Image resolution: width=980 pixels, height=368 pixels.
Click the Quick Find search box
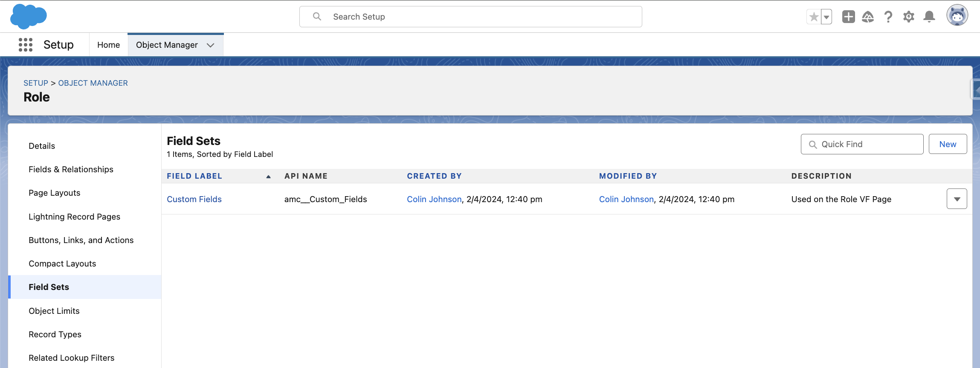pyautogui.click(x=862, y=144)
